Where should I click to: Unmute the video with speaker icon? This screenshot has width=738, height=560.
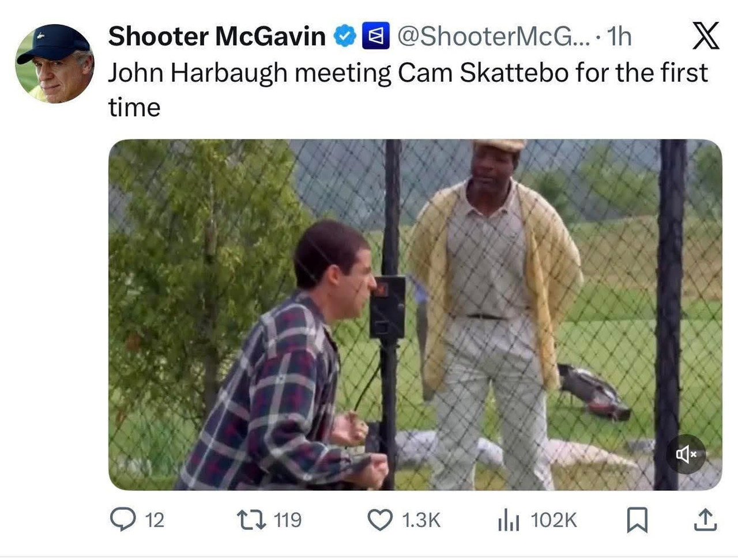pyautogui.click(x=686, y=454)
